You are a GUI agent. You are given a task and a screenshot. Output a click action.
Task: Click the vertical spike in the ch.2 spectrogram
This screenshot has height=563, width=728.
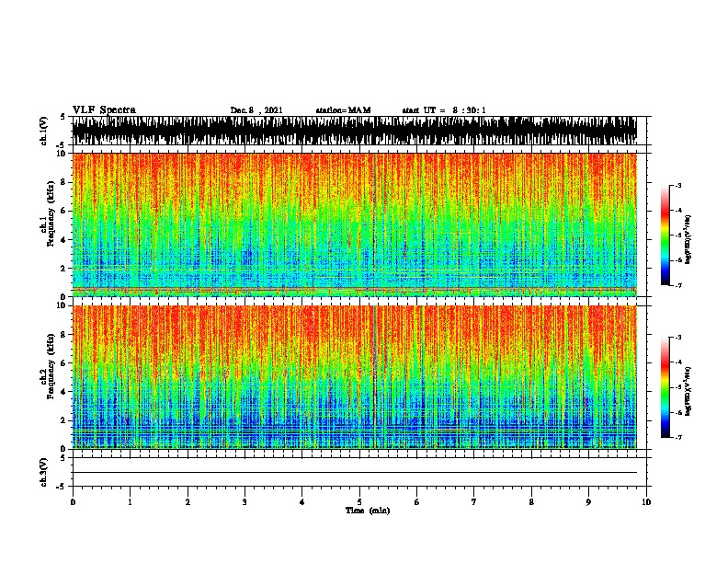coord(374,377)
